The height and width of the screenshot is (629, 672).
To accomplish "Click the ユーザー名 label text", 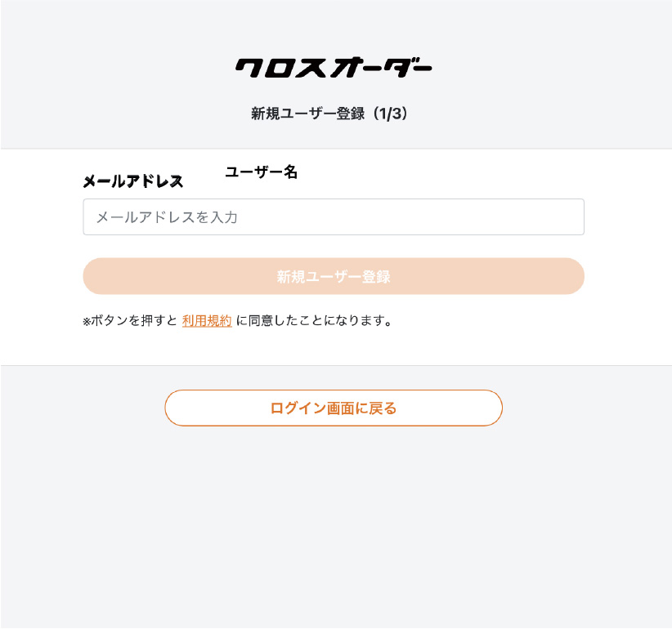I will tap(261, 172).
